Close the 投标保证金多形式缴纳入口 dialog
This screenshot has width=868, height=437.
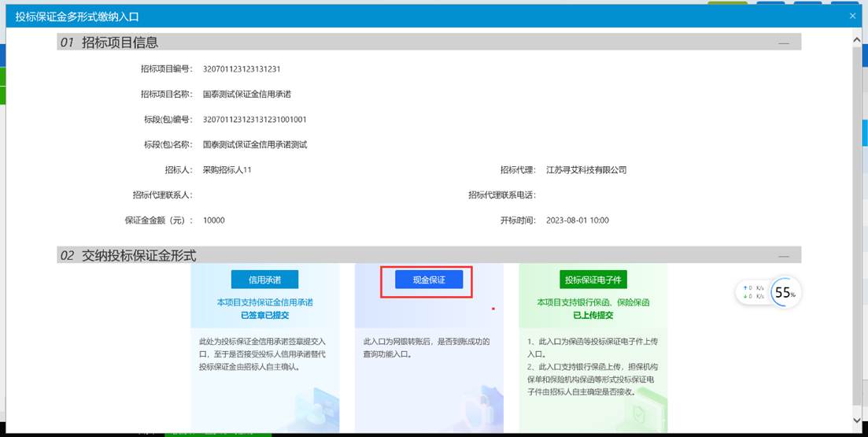(x=852, y=16)
